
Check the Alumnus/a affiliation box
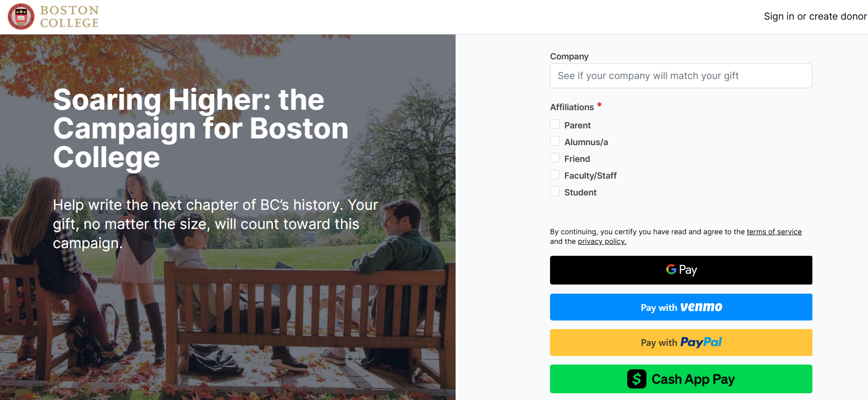click(x=555, y=141)
